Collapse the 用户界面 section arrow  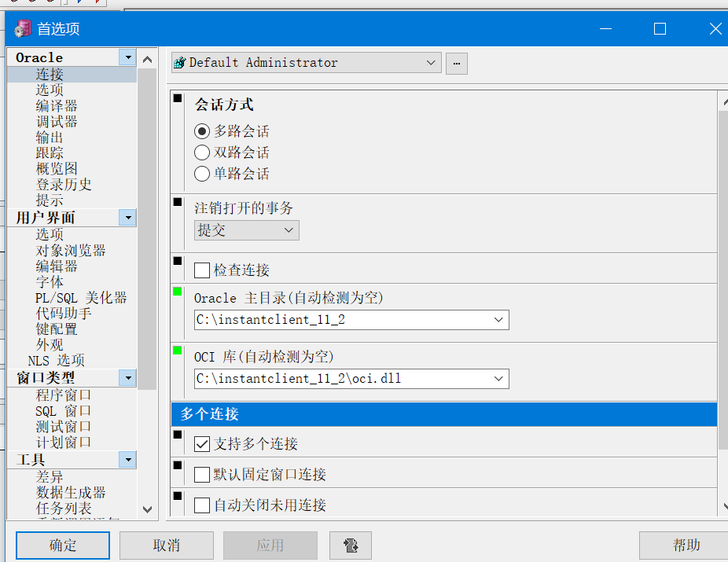coord(127,217)
